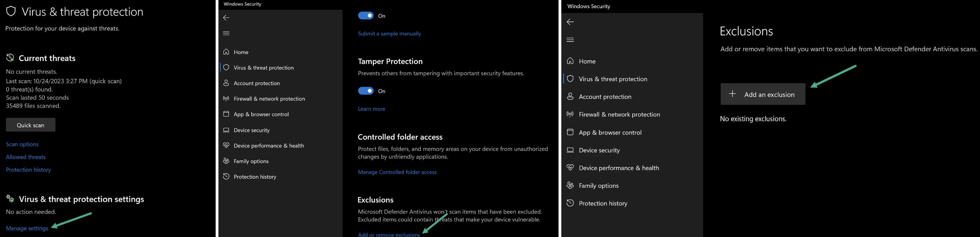Click the Current threats refresh-shield icon
The height and width of the screenshot is (237, 980).
pyautogui.click(x=10, y=58)
